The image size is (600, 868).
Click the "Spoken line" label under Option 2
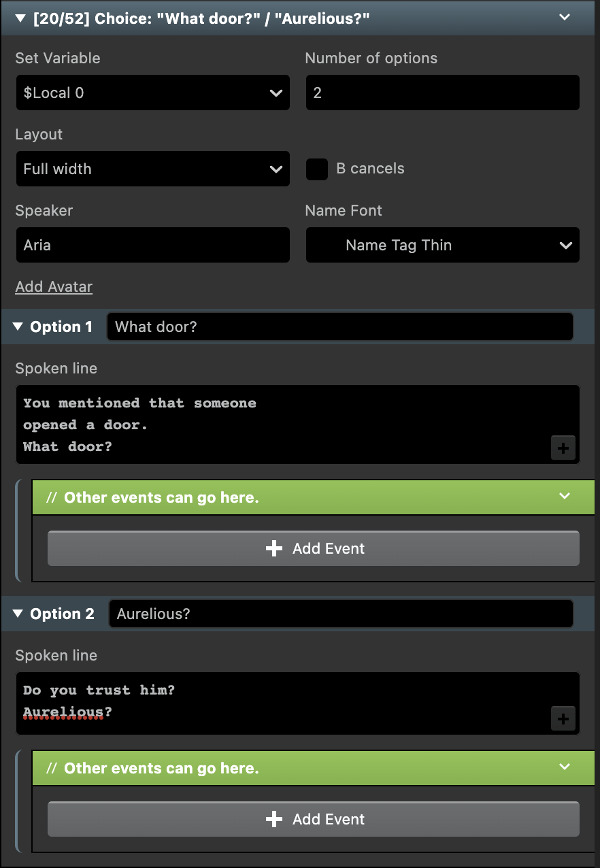tap(56, 656)
